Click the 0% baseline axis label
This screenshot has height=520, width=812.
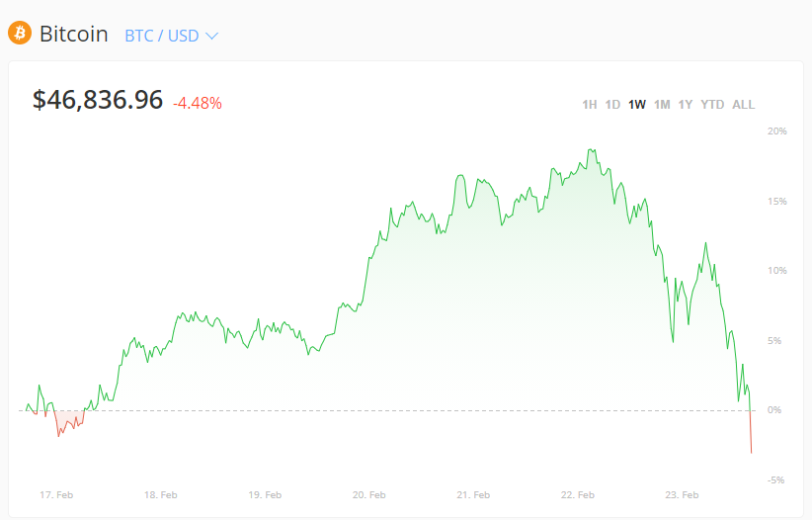point(774,409)
